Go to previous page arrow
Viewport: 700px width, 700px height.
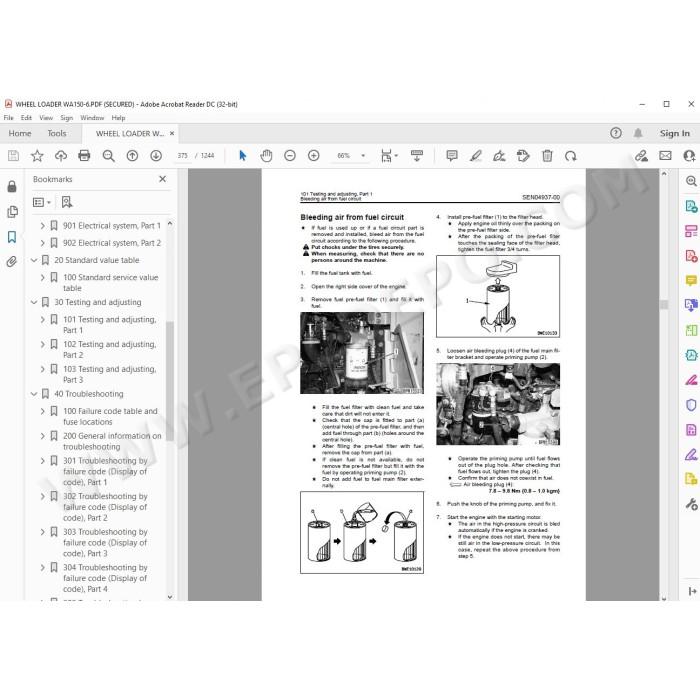pos(132,155)
